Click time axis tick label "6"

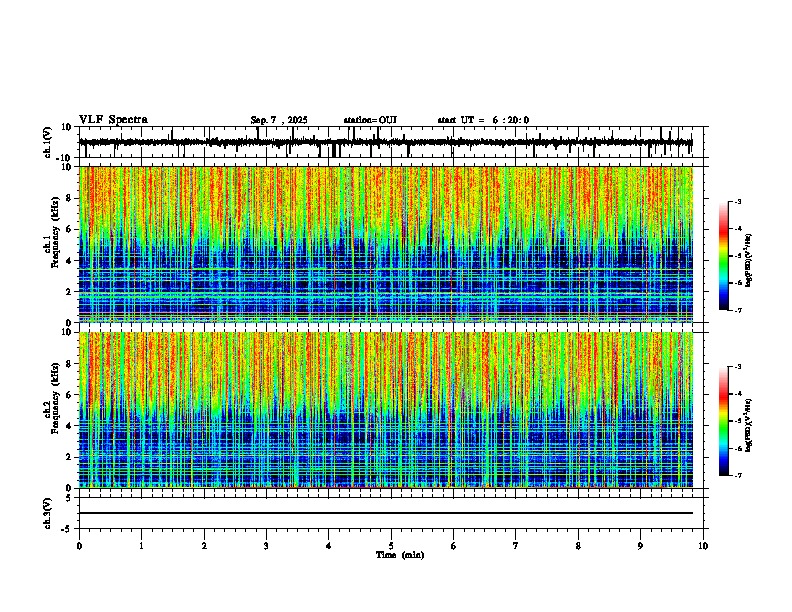pos(454,546)
